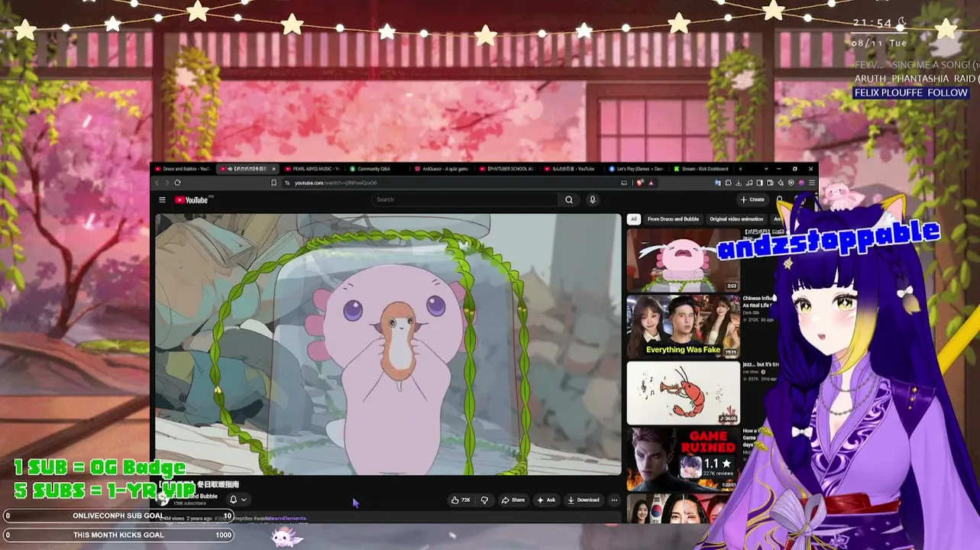Click the YouTube search input field

pyautogui.click(x=465, y=200)
